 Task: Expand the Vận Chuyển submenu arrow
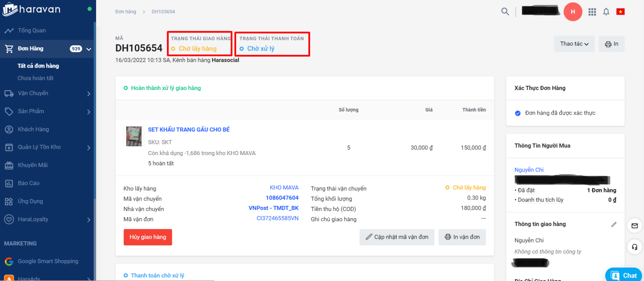(89, 94)
